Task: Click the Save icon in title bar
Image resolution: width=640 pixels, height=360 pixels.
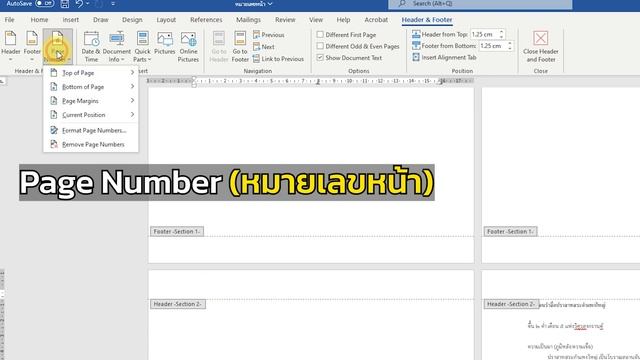Action: coord(65,4)
